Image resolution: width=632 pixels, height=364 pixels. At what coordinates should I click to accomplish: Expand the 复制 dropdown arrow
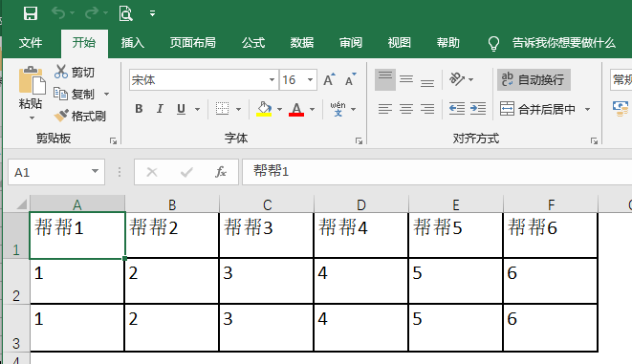107,95
